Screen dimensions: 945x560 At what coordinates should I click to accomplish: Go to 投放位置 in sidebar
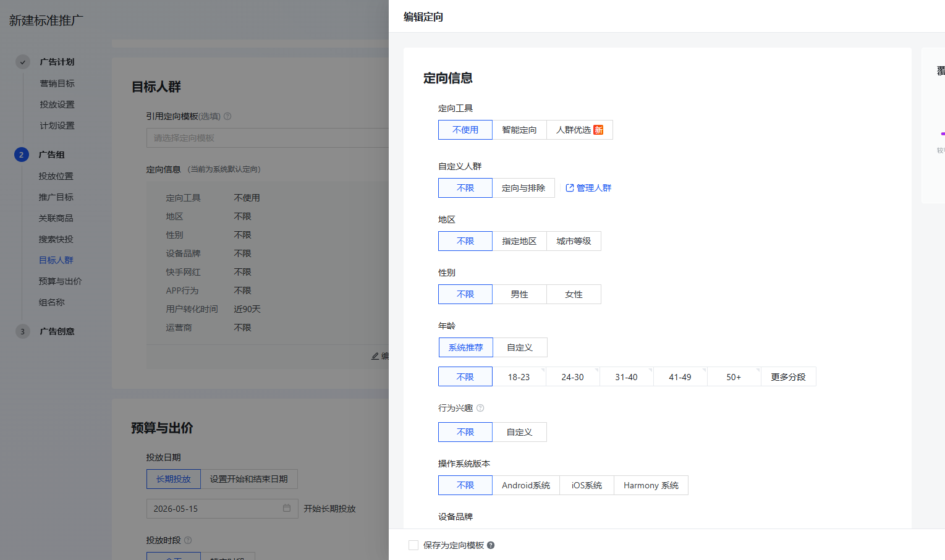[56, 176]
